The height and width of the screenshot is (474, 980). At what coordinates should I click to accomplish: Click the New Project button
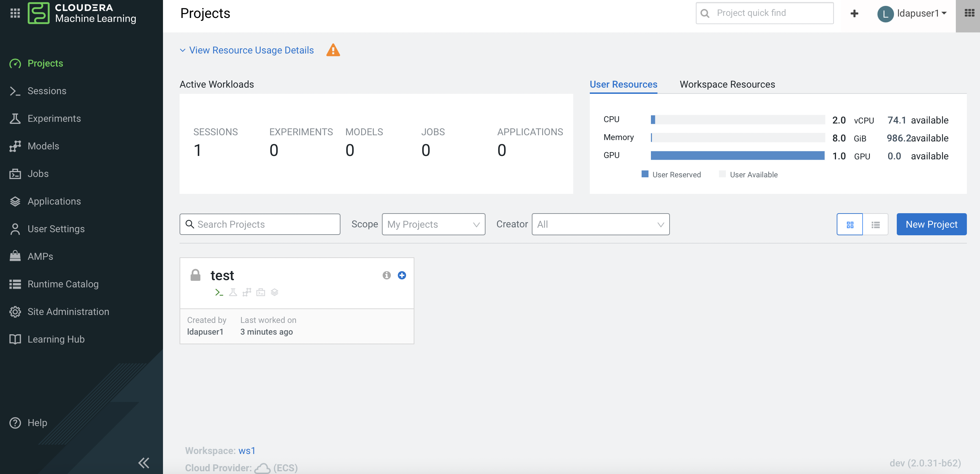(x=931, y=224)
